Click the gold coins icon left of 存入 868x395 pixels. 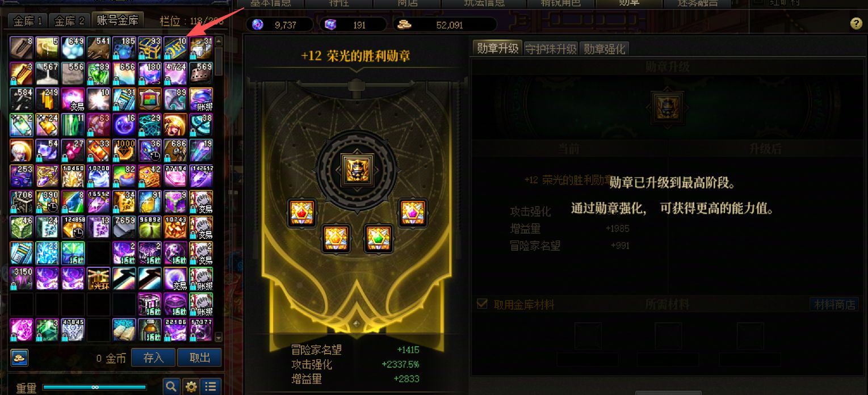[19, 358]
